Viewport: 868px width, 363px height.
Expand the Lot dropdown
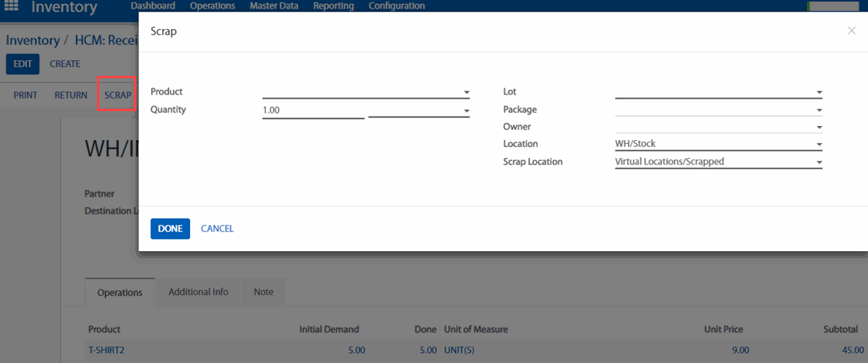pyautogui.click(x=819, y=93)
